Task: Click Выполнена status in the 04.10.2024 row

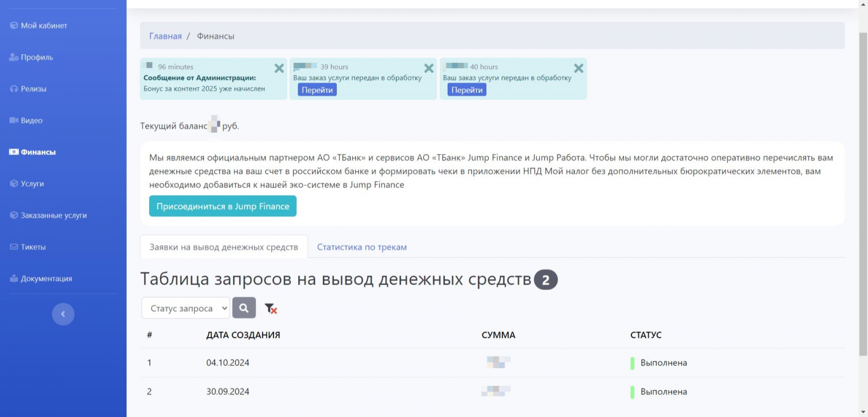Action: (663, 363)
